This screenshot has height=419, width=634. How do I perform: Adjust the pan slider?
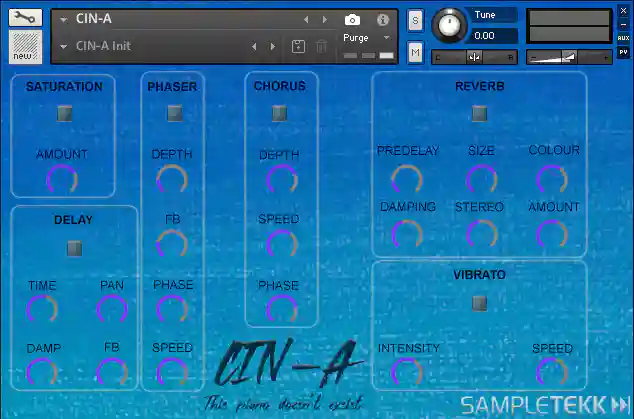tap(475, 57)
